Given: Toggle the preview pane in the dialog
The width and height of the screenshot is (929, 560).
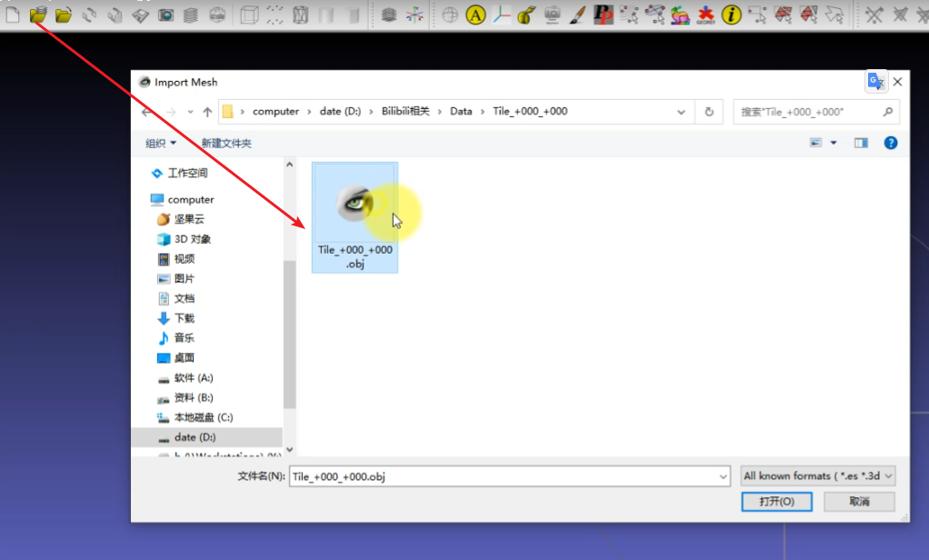Looking at the screenshot, I should coord(860,142).
